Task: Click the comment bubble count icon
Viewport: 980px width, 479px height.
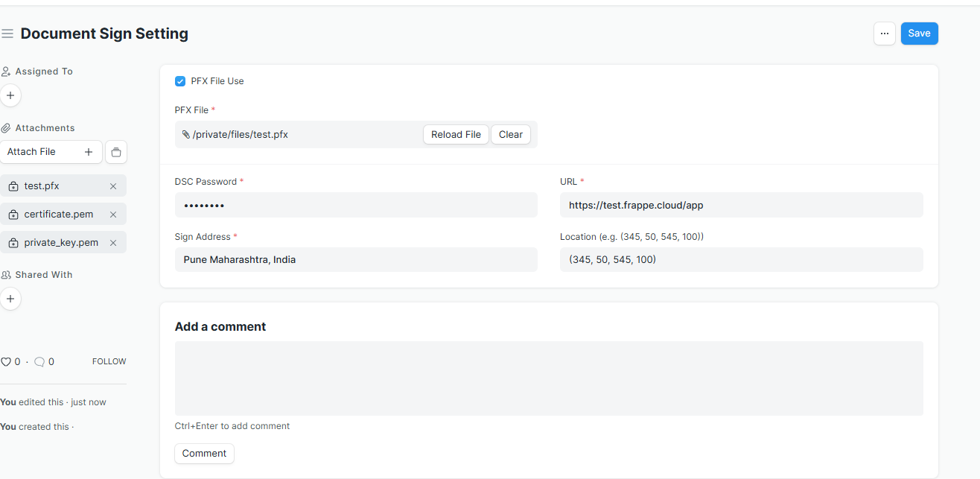Action: point(39,362)
